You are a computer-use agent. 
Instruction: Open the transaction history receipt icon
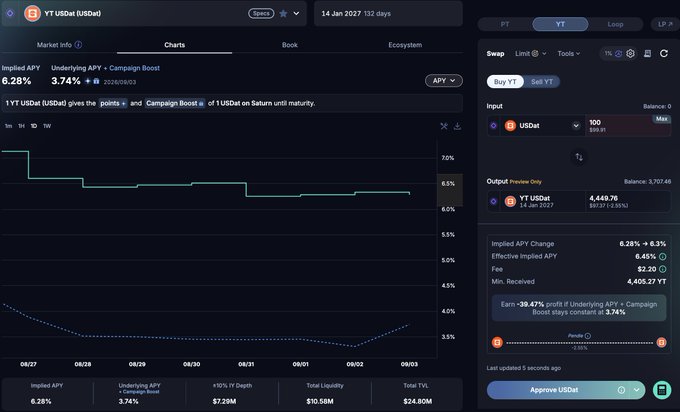[x=647, y=53]
